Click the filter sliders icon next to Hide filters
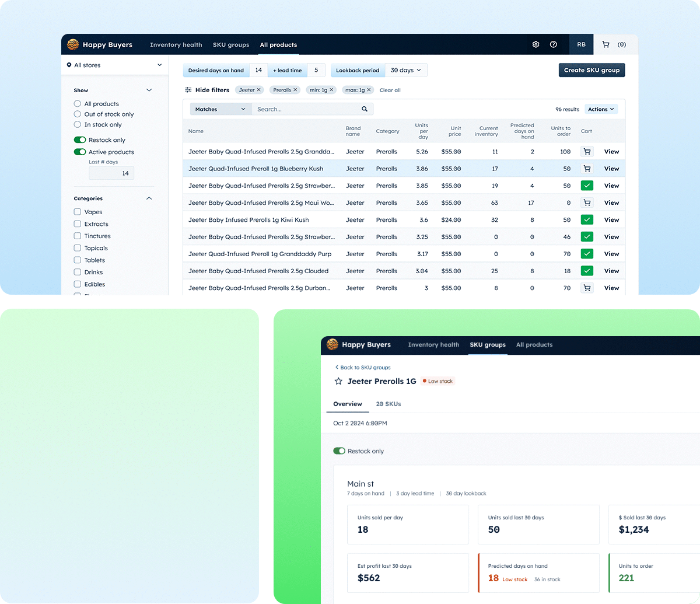The height and width of the screenshot is (604, 700). pyautogui.click(x=188, y=90)
